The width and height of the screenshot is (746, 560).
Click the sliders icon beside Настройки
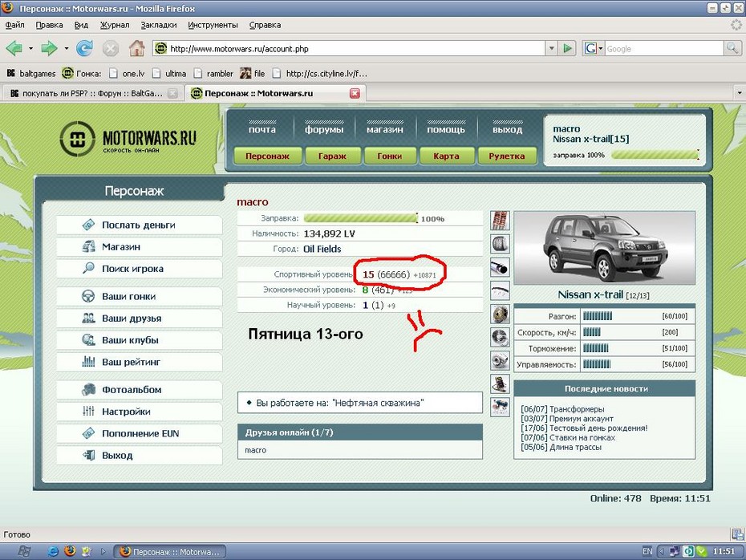(88, 411)
